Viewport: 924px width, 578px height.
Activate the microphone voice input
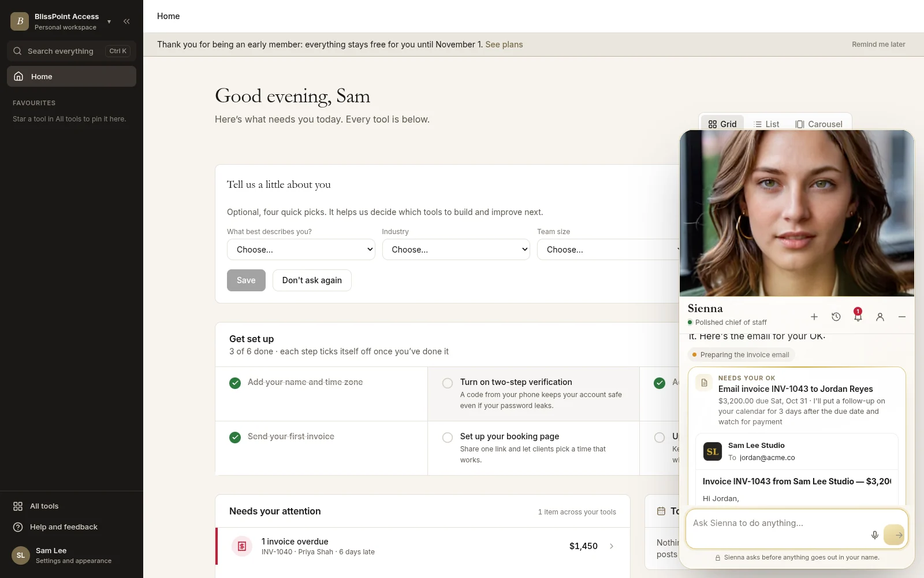875,535
